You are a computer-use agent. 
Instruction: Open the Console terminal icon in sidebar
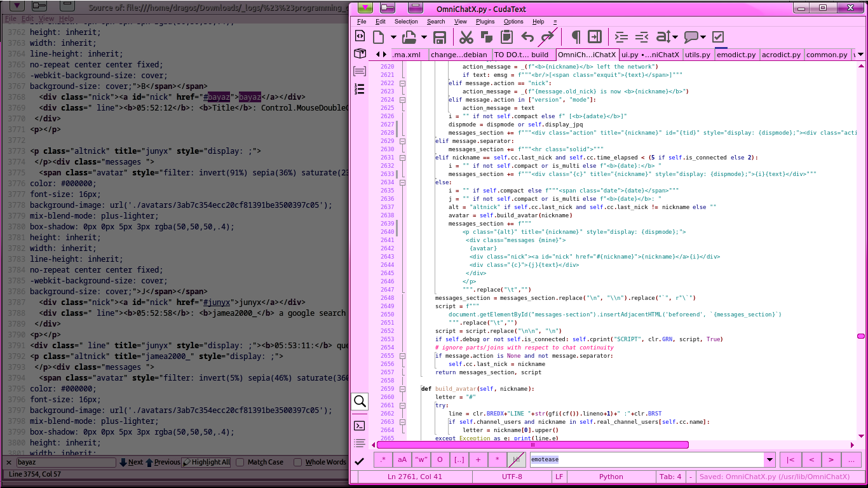[x=360, y=425]
